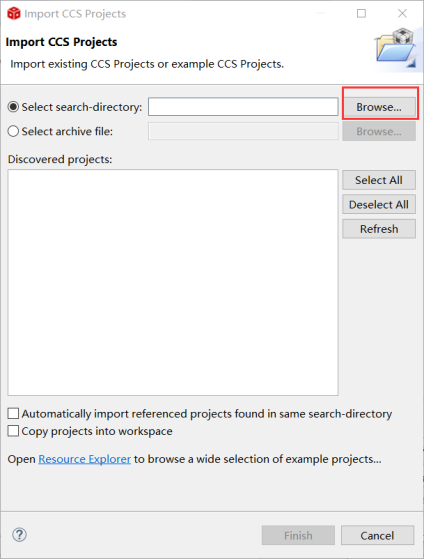425x559 pixels.
Task: Click the Cancel button
Action: pyautogui.click(x=377, y=535)
